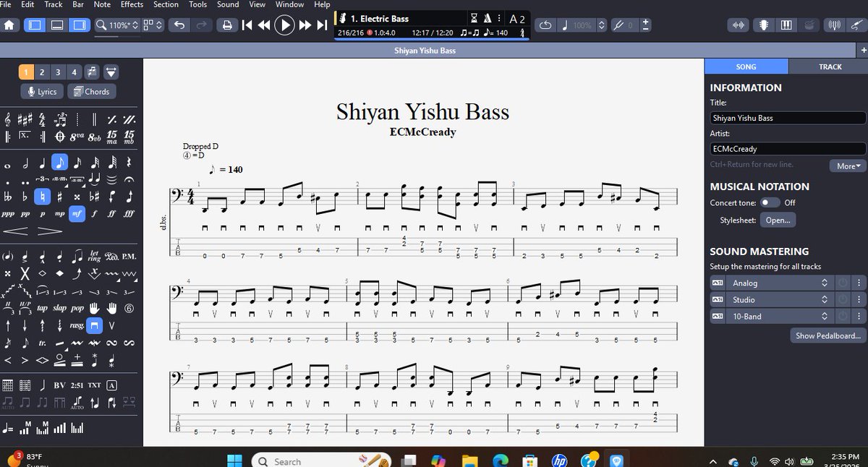Set dynamic to mezzo-forte mf

(x=77, y=214)
